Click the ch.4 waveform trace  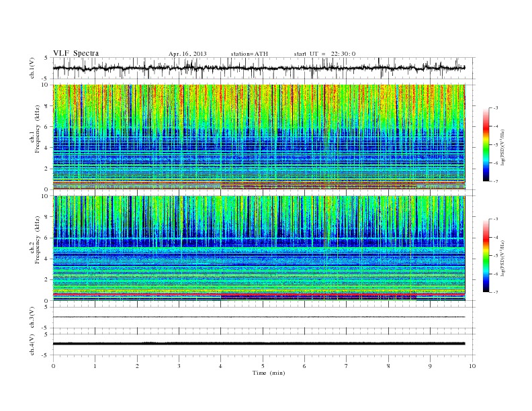pyautogui.click(x=259, y=344)
